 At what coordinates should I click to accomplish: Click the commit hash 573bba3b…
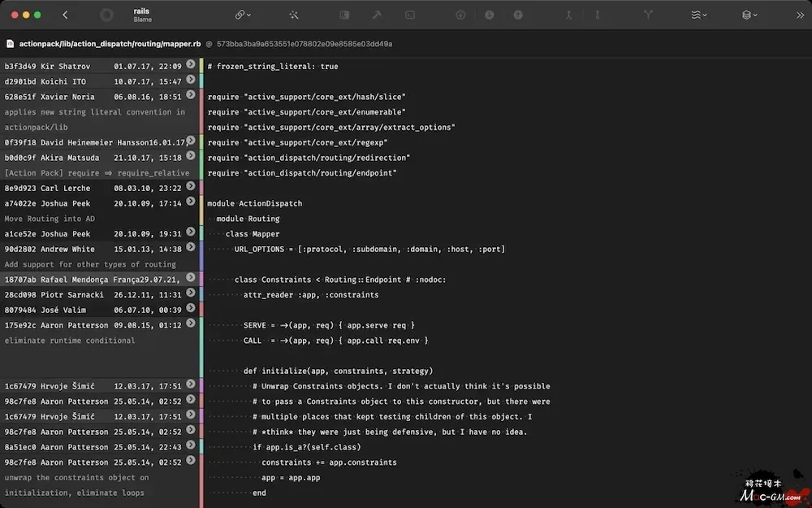tap(304, 44)
